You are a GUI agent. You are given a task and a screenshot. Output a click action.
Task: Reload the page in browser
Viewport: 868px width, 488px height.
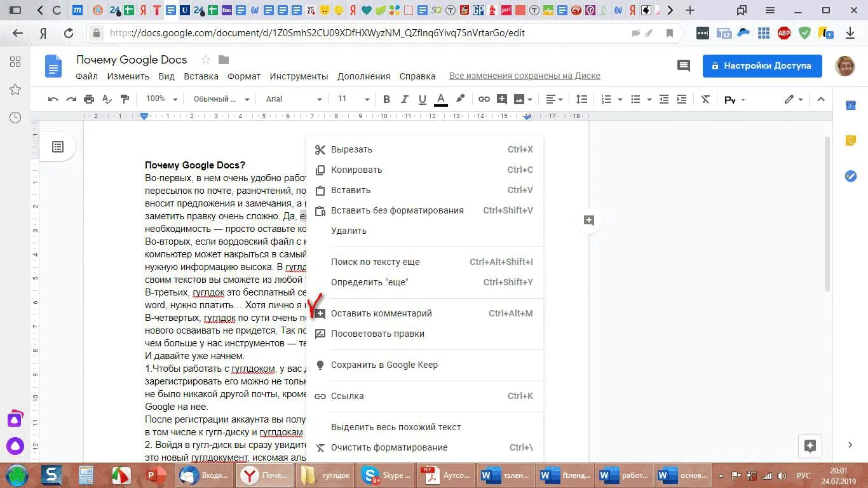(69, 33)
